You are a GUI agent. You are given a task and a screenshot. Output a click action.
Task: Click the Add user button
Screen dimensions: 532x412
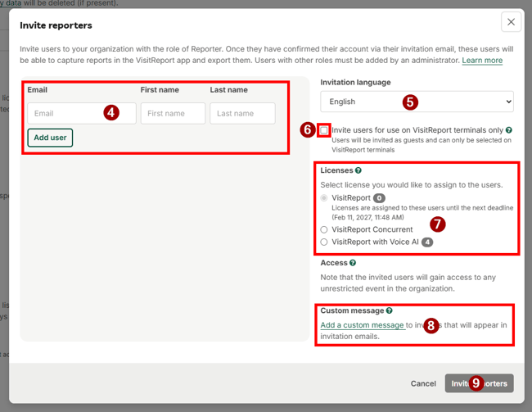coord(50,138)
